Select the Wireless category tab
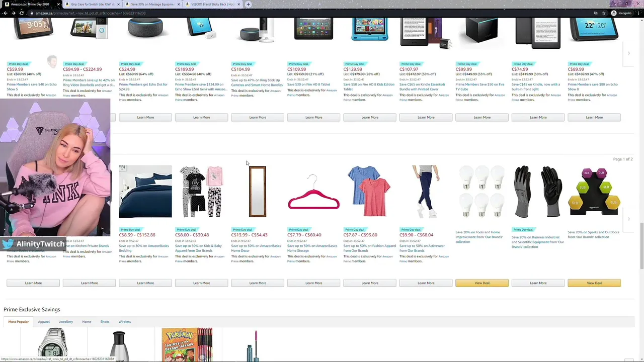644x362 pixels. click(124, 322)
